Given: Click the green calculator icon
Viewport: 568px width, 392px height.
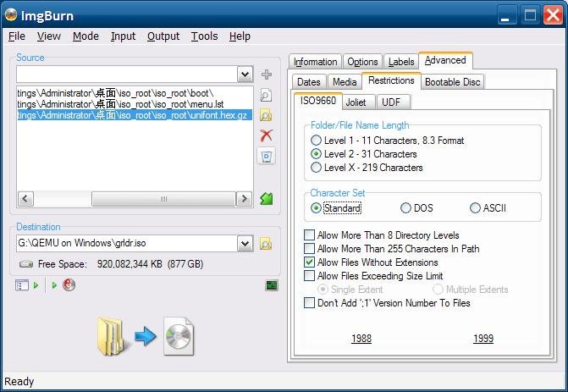Looking at the screenshot, I should click(267, 198).
